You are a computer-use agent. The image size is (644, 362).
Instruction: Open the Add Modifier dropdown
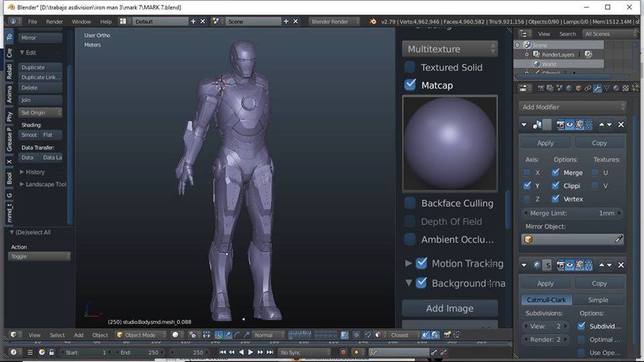[572, 107]
